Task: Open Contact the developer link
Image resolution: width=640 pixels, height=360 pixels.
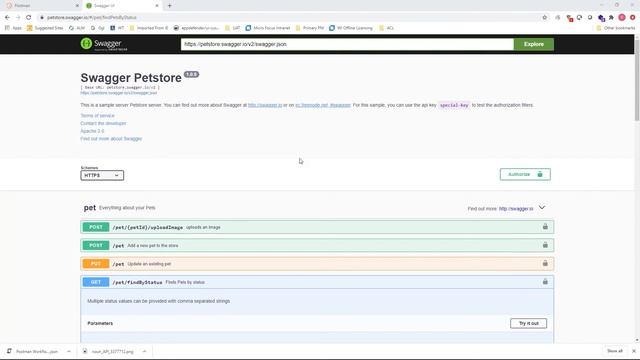Action: [103, 123]
